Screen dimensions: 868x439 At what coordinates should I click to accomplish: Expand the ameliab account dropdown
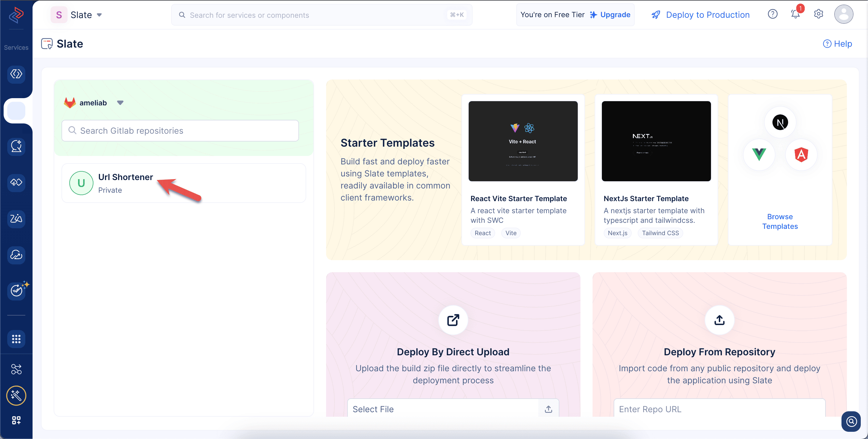click(x=120, y=103)
